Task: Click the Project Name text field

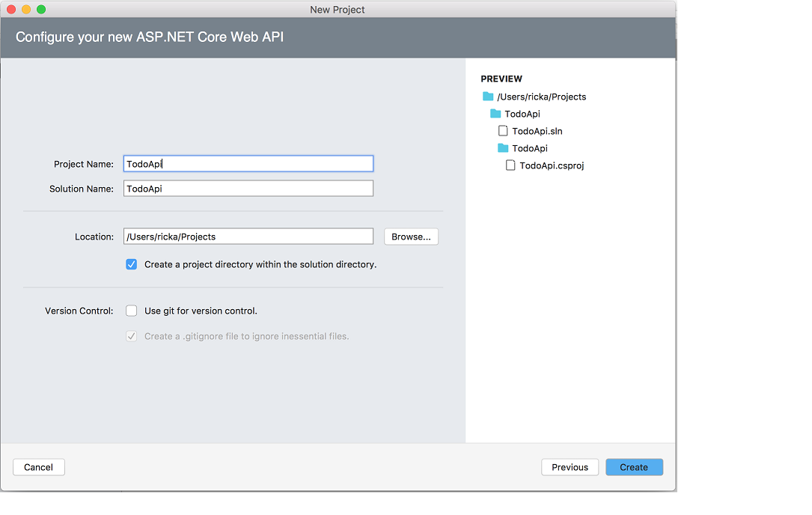Action: [x=248, y=164]
